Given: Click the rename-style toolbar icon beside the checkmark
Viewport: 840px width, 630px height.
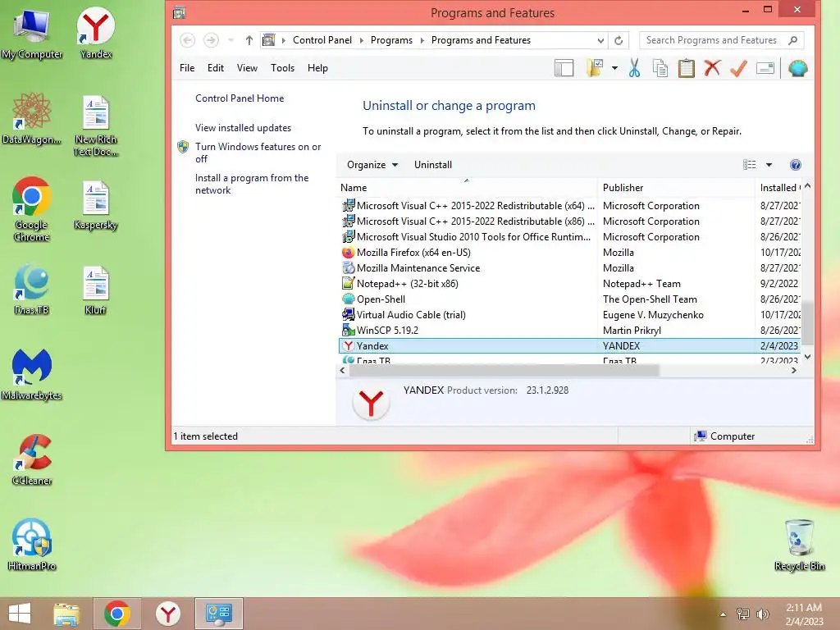Looking at the screenshot, I should (x=765, y=68).
